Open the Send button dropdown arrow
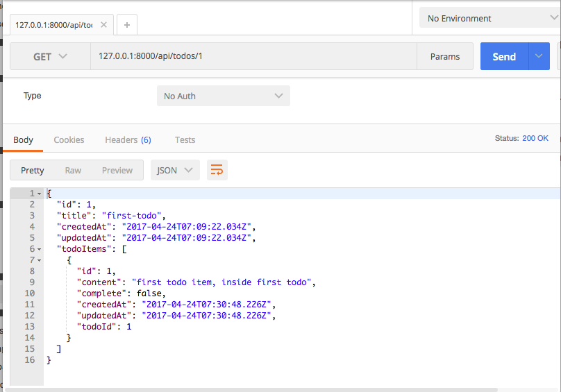This screenshot has width=561, height=392. [x=539, y=56]
